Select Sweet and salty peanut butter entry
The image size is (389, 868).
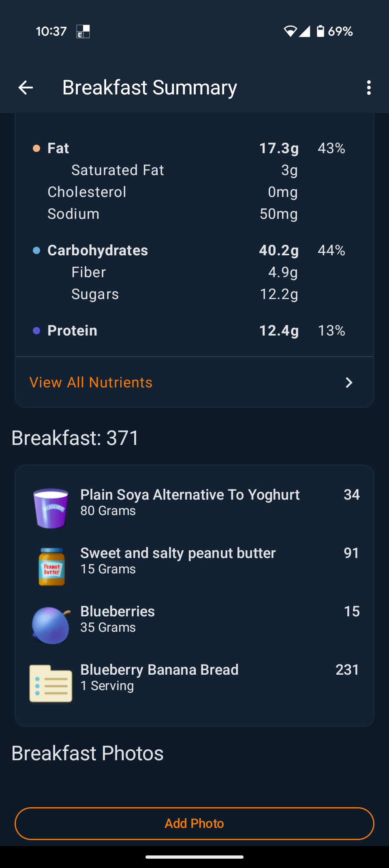pos(178,560)
